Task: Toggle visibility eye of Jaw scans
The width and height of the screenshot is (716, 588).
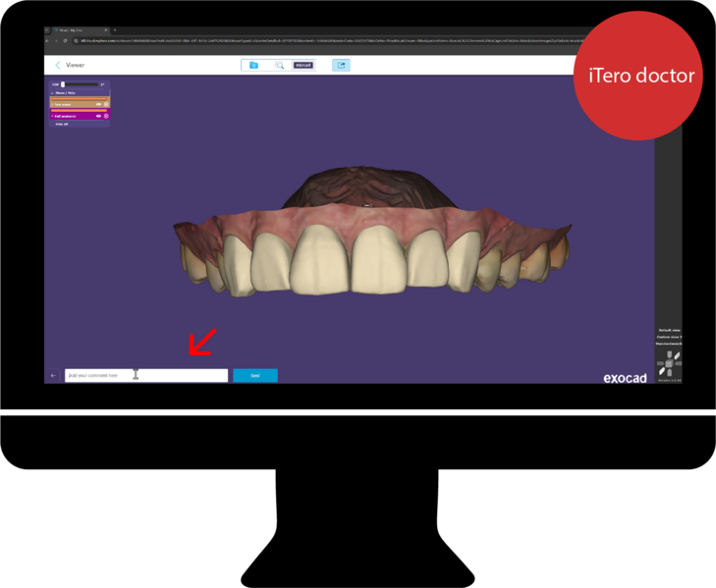Action: (98, 104)
